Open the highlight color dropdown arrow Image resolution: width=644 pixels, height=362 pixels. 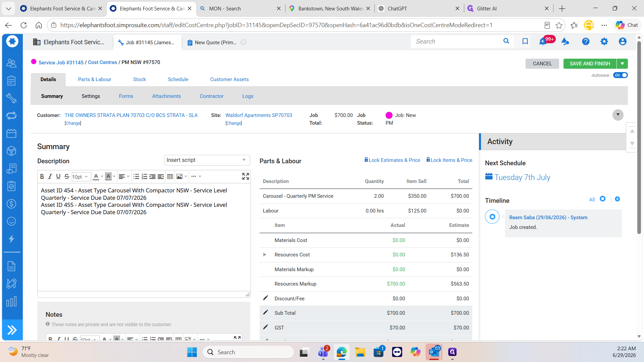[x=114, y=176]
